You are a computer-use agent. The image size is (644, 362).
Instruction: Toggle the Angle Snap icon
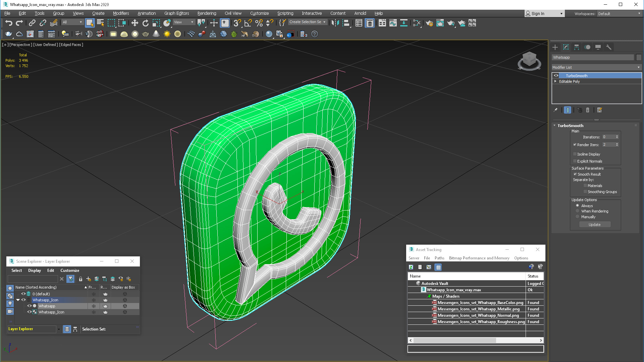click(x=248, y=23)
